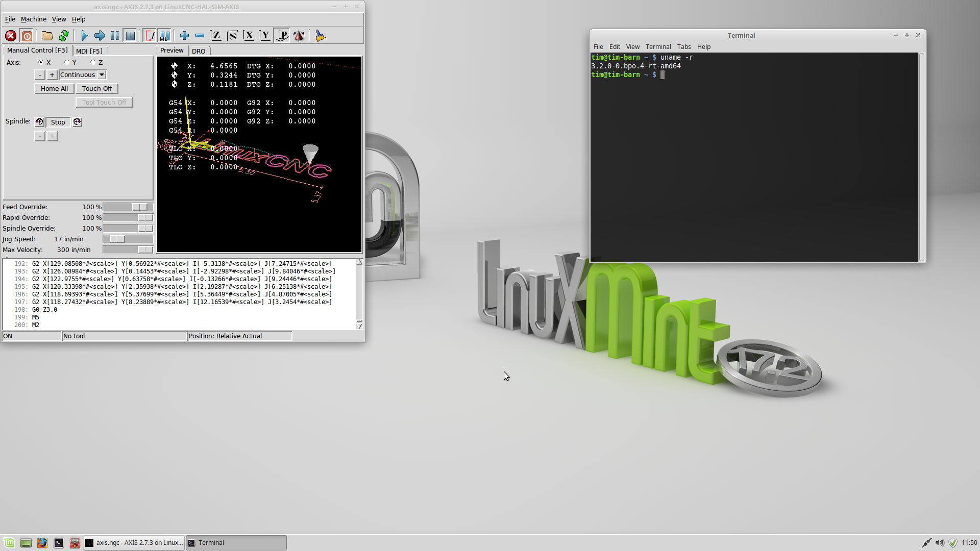Switch to the DRO tab
Viewport: 980px width, 551px height.
[199, 51]
